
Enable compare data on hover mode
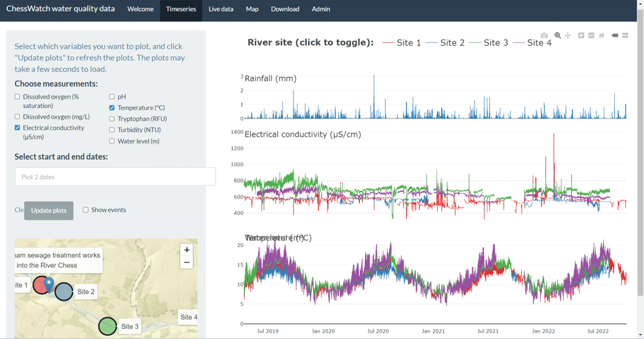(625, 35)
